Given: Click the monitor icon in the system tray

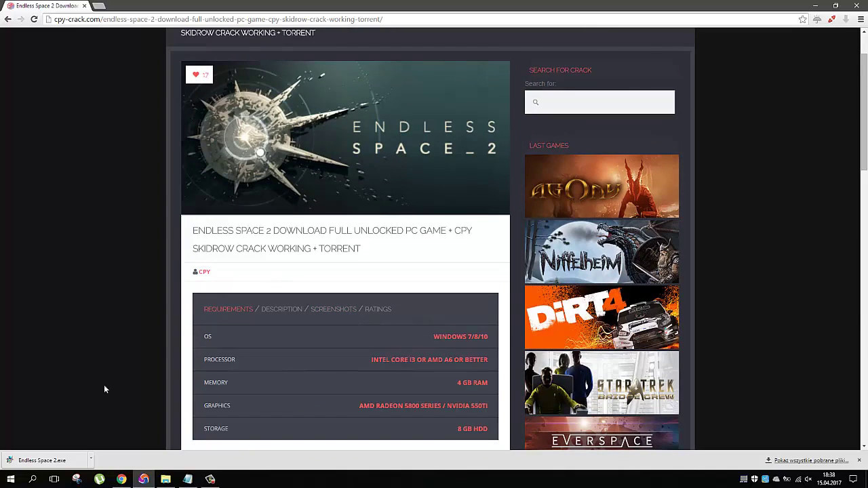Looking at the screenshot, I should (743, 479).
